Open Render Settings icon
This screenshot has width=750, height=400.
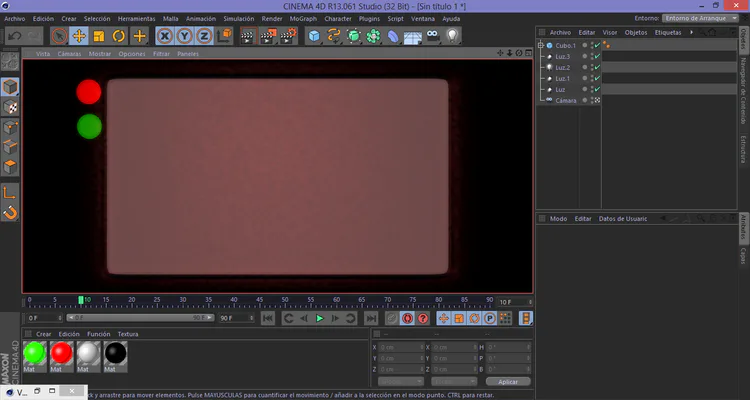pyautogui.click(x=288, y=36)
